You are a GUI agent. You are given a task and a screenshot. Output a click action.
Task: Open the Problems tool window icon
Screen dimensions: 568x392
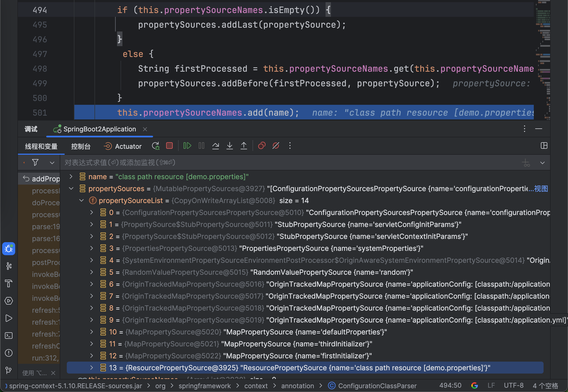[x=9, y=353]
